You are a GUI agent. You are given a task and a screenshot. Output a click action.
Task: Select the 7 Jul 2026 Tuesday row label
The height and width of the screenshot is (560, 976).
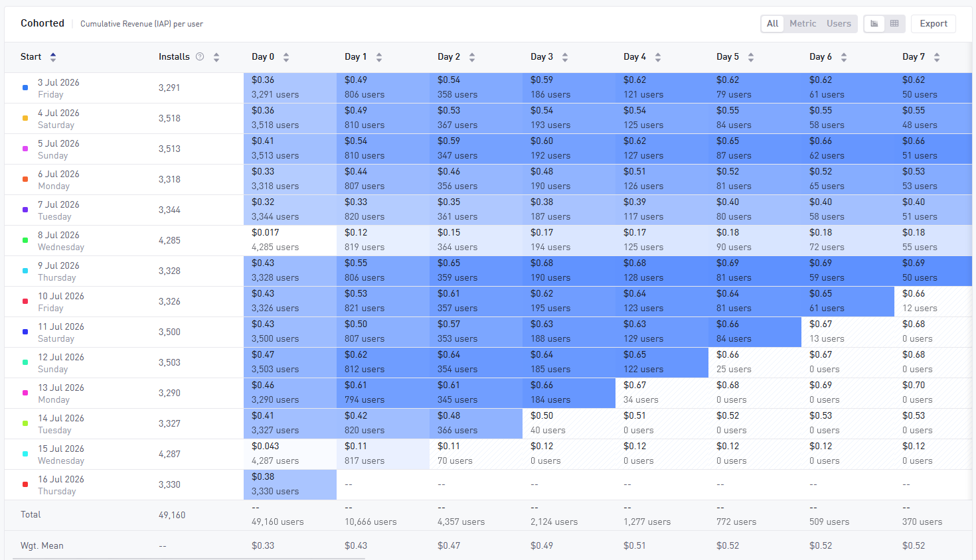point(58,210)
